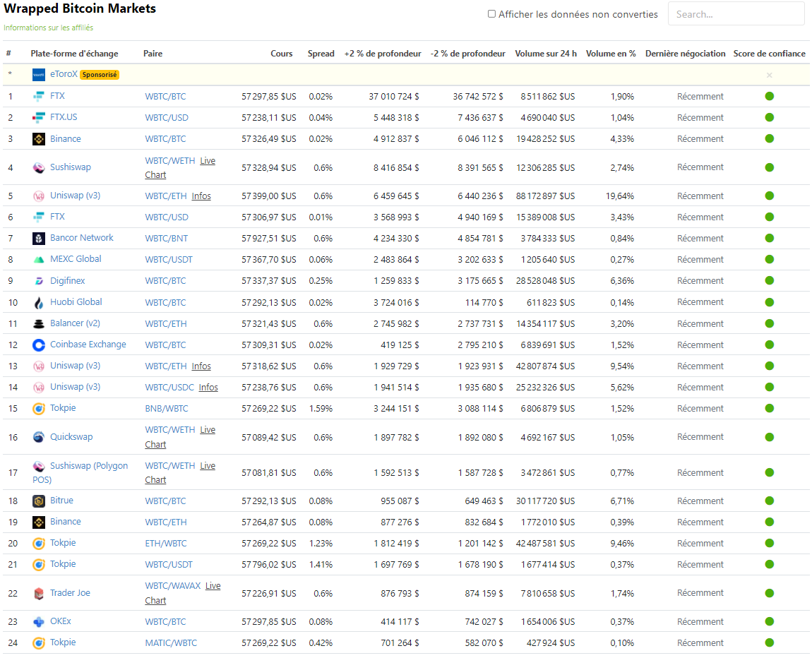This screenshot has height=658, width=812.
Task: Sort by 'Volume sur 24 h' column
Action: (x=545, y=54)
